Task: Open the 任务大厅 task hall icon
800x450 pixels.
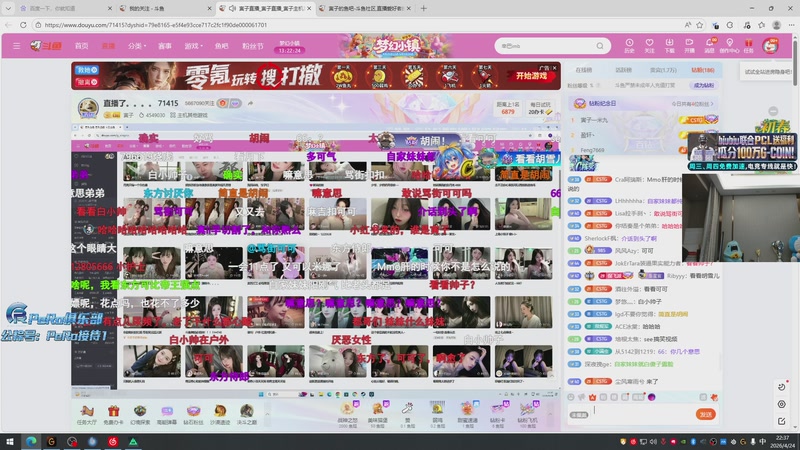Action: [87, 415]
